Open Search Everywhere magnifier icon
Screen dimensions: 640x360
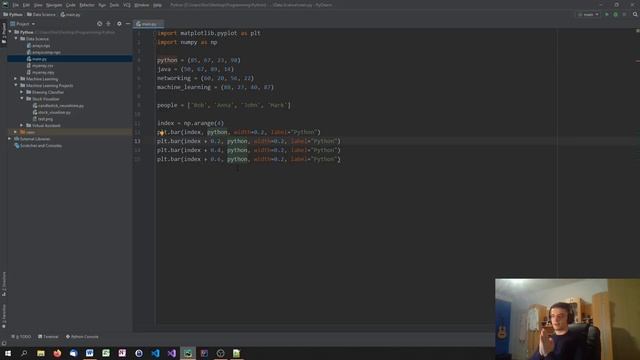tap(635, 14)
